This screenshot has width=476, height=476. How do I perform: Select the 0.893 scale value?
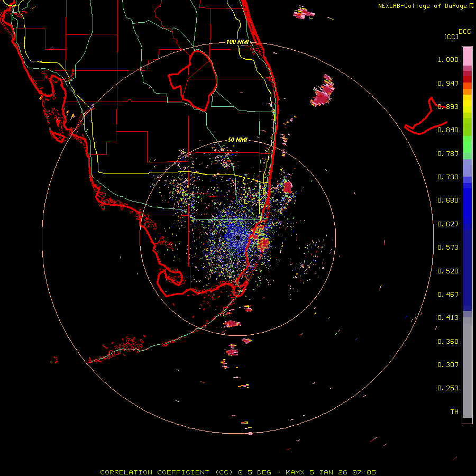[448, 106]
